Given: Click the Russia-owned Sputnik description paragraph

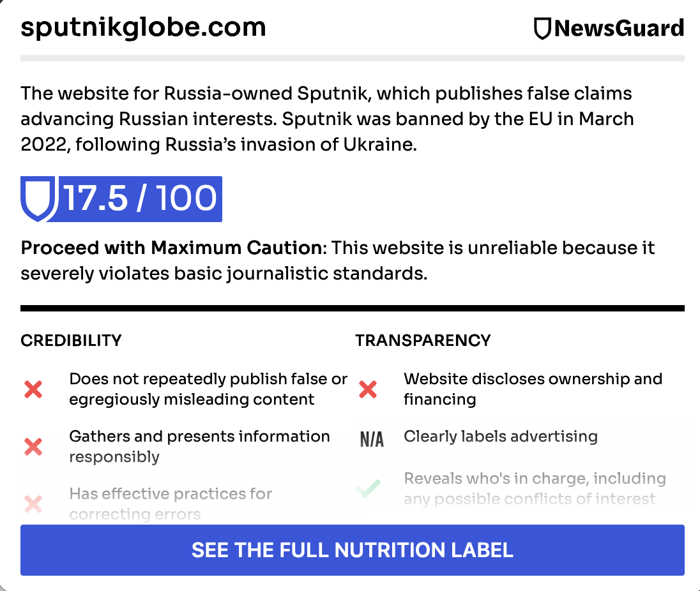Looking at the screenshot, I should [x=326, y=119].
